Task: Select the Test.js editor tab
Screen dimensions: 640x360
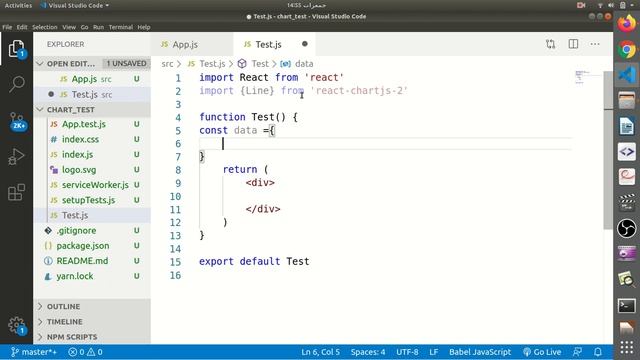Action: [274, 44]
